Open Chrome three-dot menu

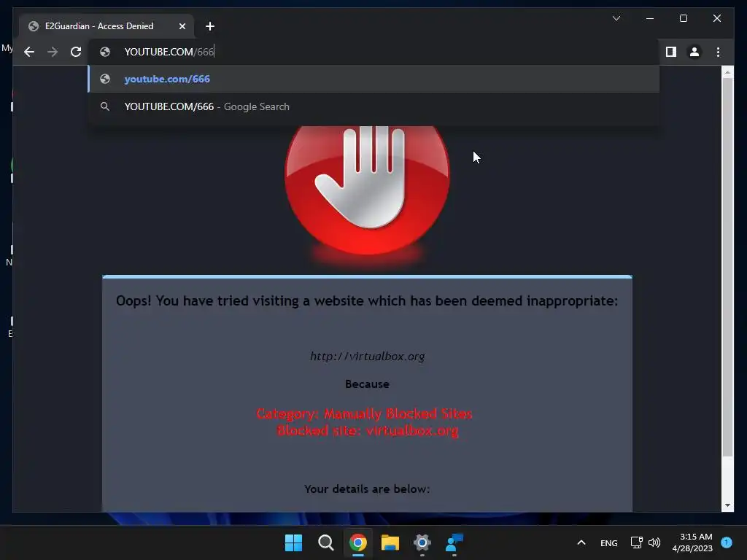click(718, 52)
